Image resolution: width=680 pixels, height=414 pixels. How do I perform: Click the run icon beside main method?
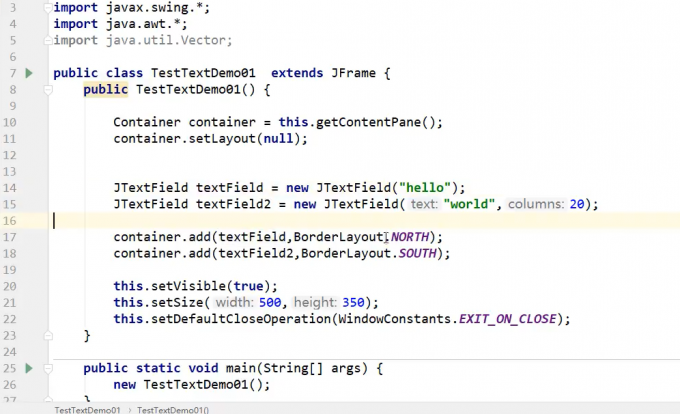29,368
